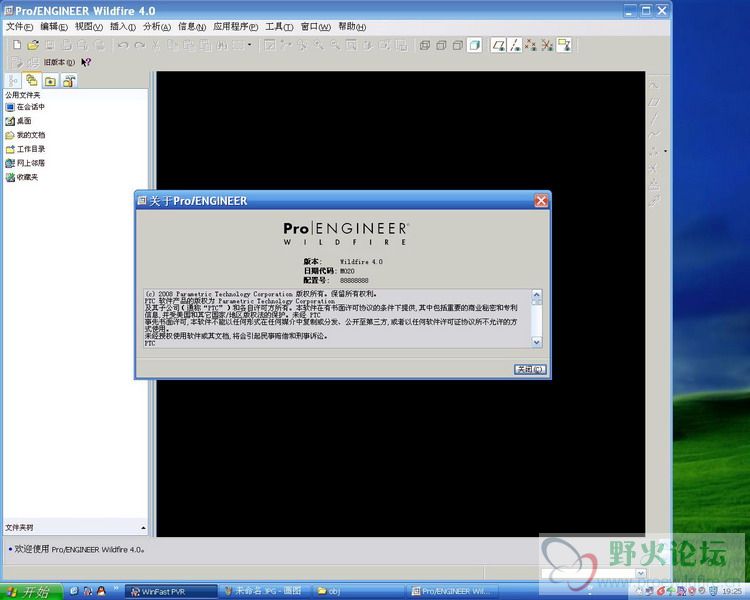Click the Redo arrow in the toolbar

tap(140, 45)
